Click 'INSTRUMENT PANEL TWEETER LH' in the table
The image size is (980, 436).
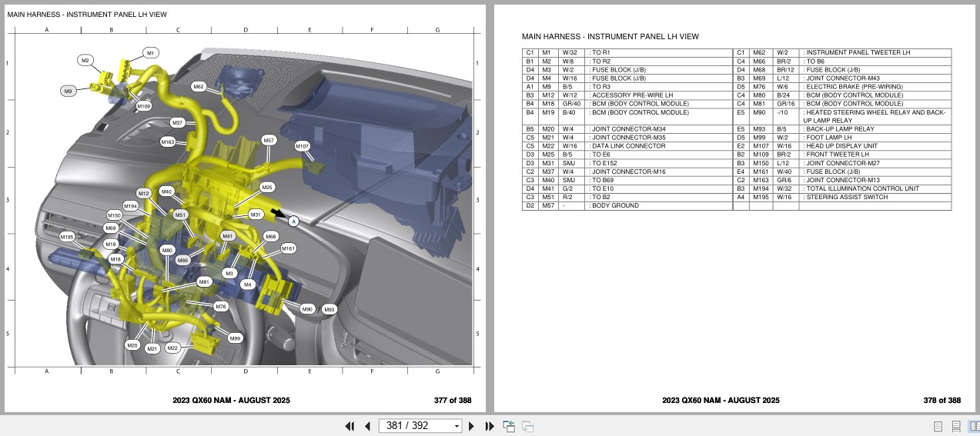(x=858, y=53)
